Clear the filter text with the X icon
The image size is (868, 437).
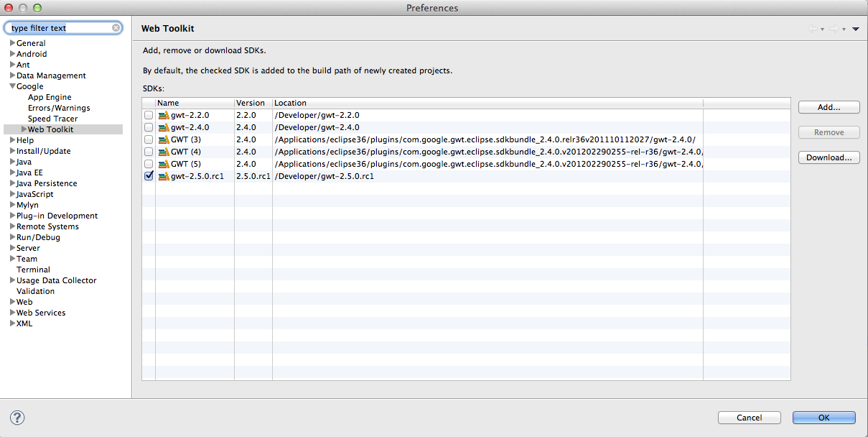(x=116, y=28)
